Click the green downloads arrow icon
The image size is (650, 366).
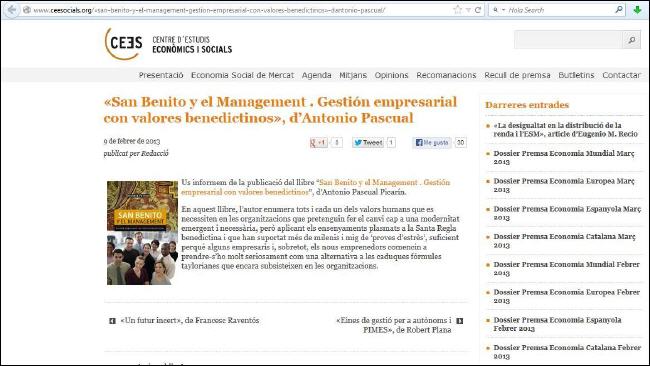638,10
